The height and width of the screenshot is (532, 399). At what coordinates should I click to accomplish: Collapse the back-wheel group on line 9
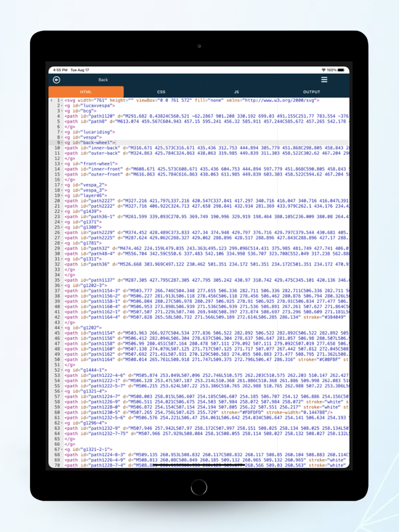tap(62, 142)
